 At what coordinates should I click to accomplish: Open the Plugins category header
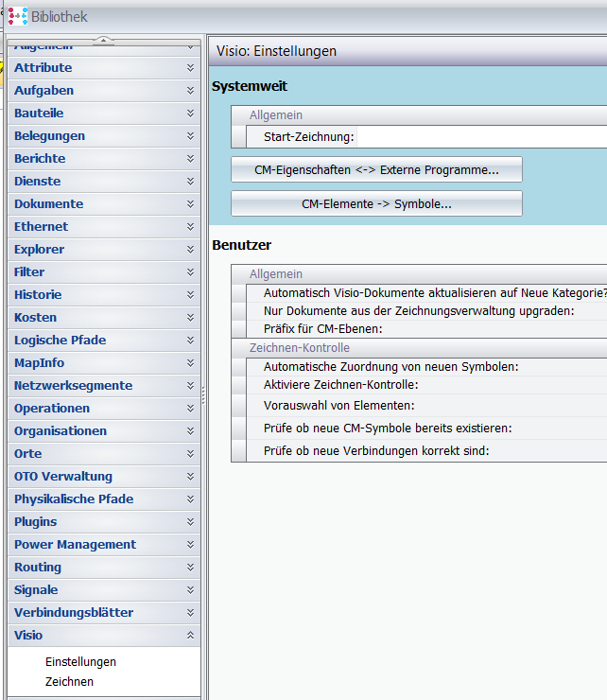[x=104, y=522]
